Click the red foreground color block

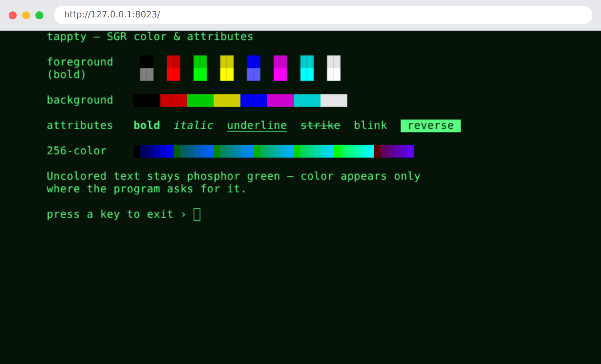174,68
